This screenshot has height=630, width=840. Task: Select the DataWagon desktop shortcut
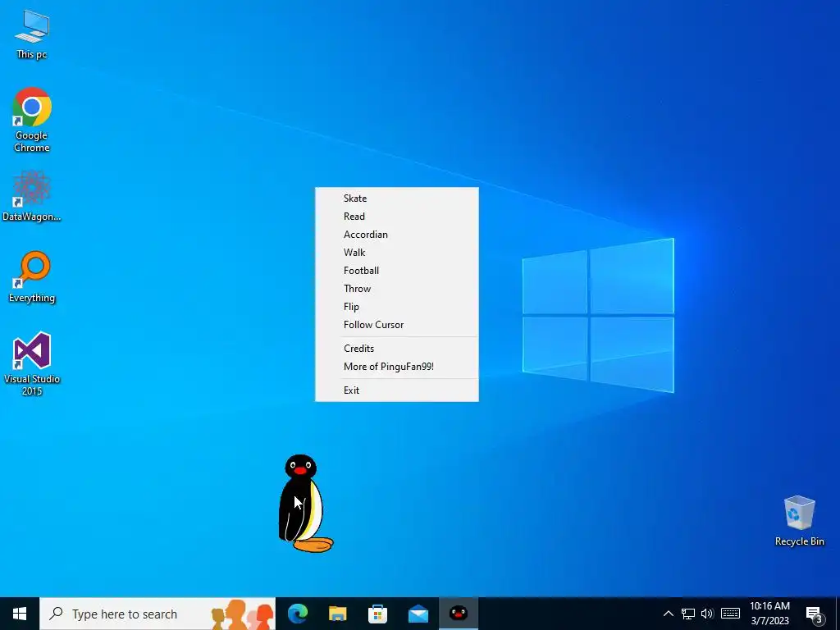pyautogui.click(x=32, y=196)
